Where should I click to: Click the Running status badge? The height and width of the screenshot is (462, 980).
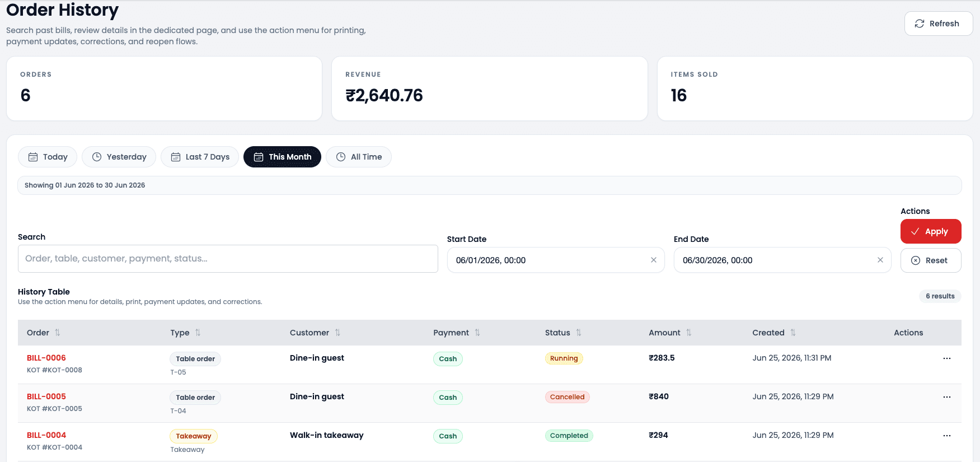point(564,358)
